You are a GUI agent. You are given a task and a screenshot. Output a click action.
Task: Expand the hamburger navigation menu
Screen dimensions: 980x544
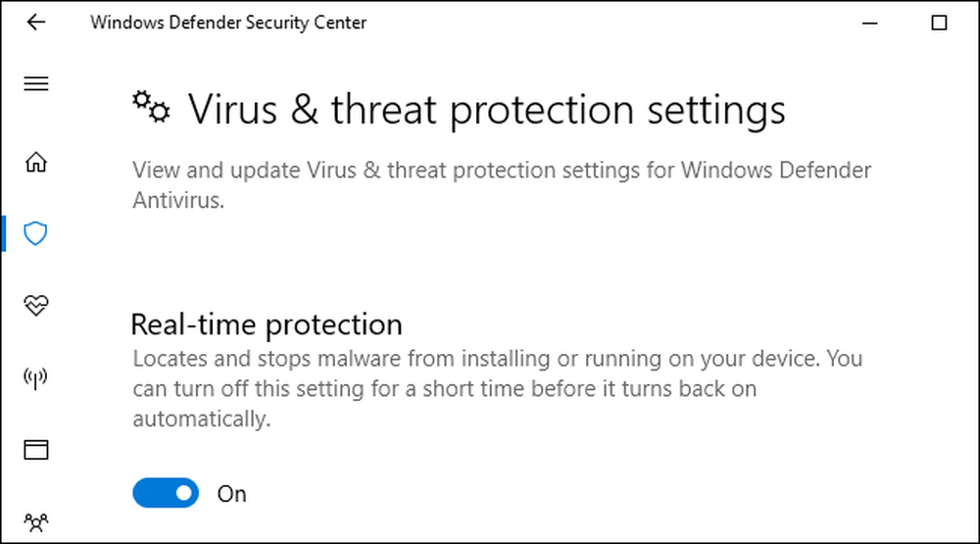pos(35,83)
